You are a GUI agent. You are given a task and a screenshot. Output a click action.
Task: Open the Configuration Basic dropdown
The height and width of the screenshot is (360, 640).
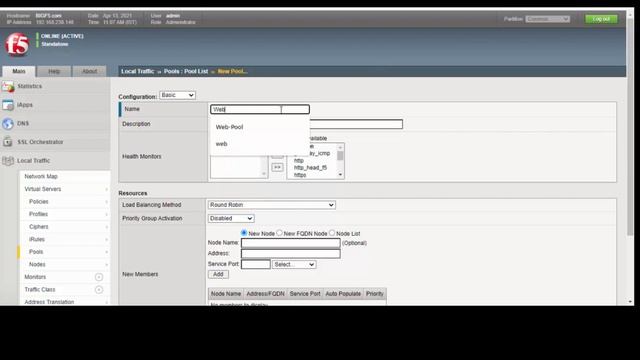tap(177, 95)
